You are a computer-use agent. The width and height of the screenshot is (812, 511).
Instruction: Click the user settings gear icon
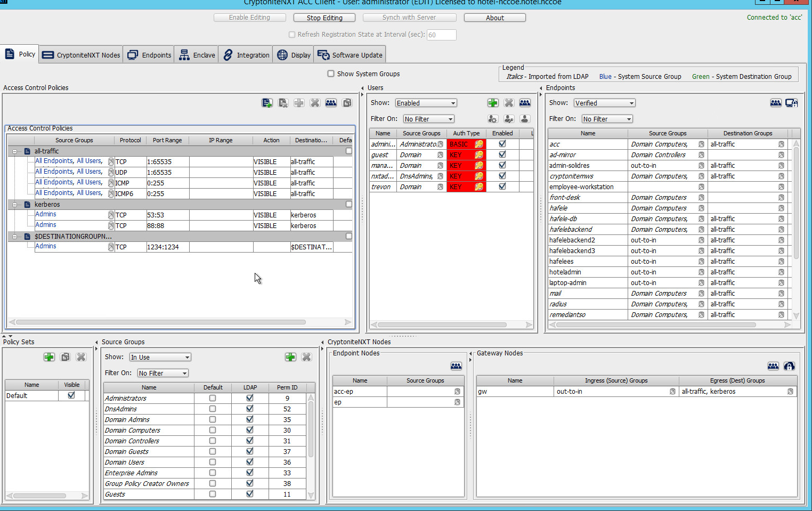click(x=493, y=119)
